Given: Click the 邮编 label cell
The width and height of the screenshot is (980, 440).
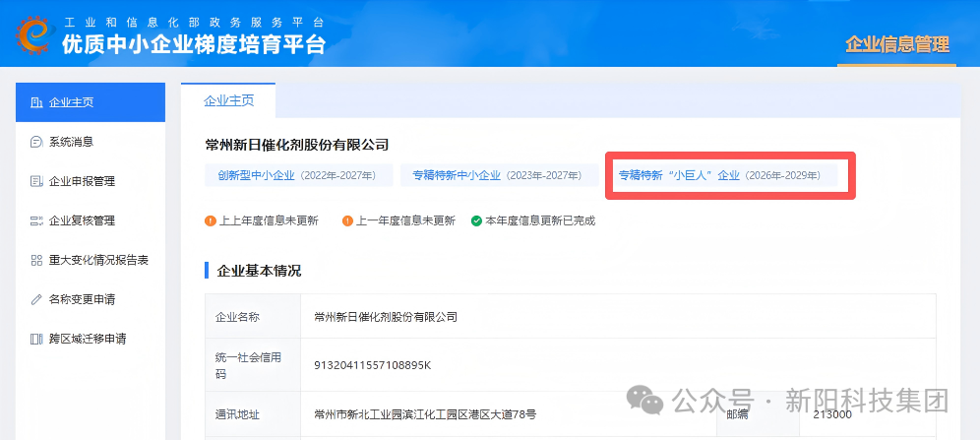Looking at the screenshot, I should 759,413.
